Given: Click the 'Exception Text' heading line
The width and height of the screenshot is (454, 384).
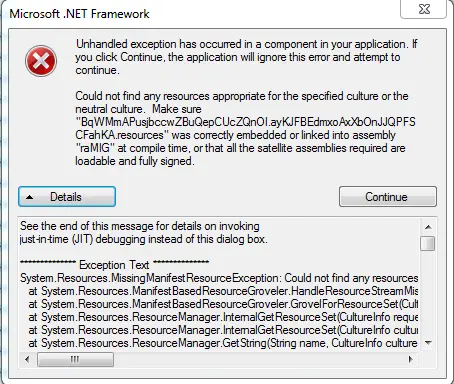Looking at the screenshot, I should pos(114,265).
